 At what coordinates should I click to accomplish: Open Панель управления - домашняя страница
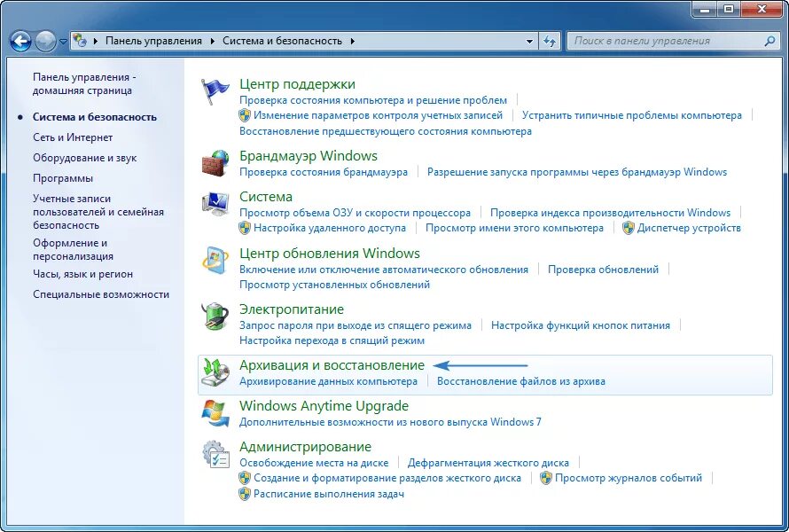[84, 83]
